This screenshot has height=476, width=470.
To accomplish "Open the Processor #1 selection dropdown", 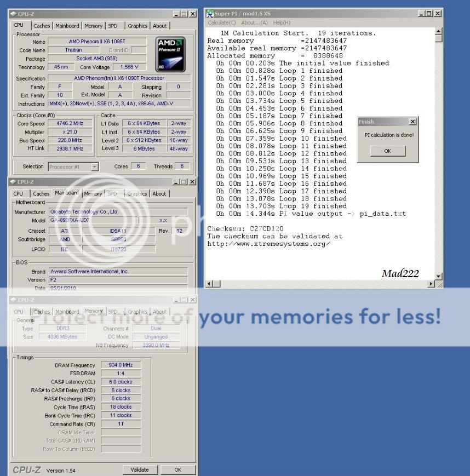I will [x=95, y=167].
